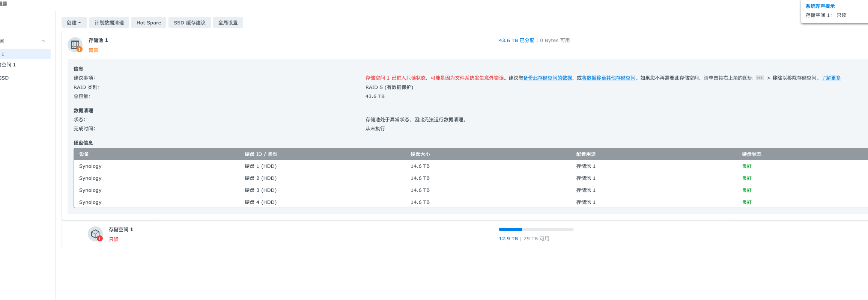Viewport: 868px width, 300px height.
Task: Open 全局设置
Action: coord(228,23)
